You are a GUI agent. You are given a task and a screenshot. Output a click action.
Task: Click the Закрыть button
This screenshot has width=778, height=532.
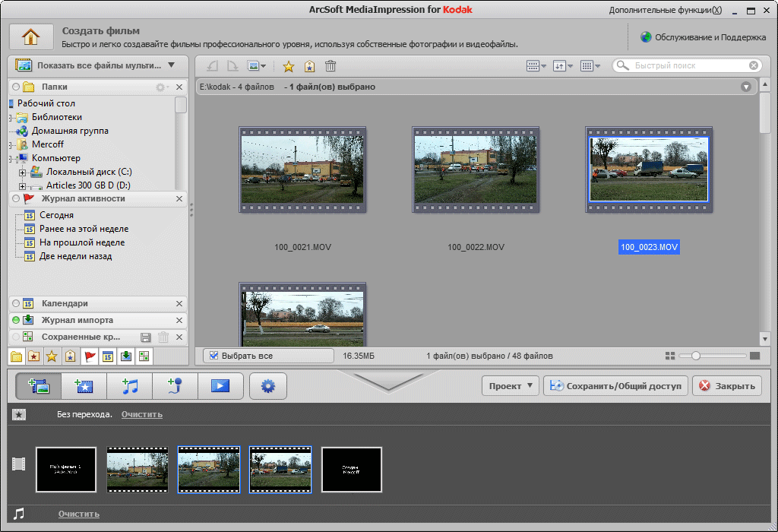(727, 385)
